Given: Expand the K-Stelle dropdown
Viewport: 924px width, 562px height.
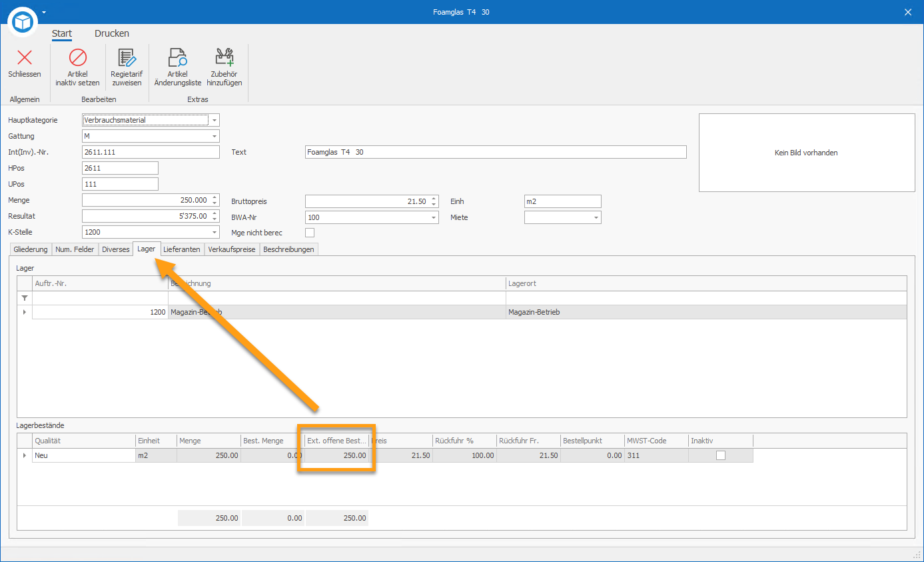Looking at the screenshot, I should point(214,232).
